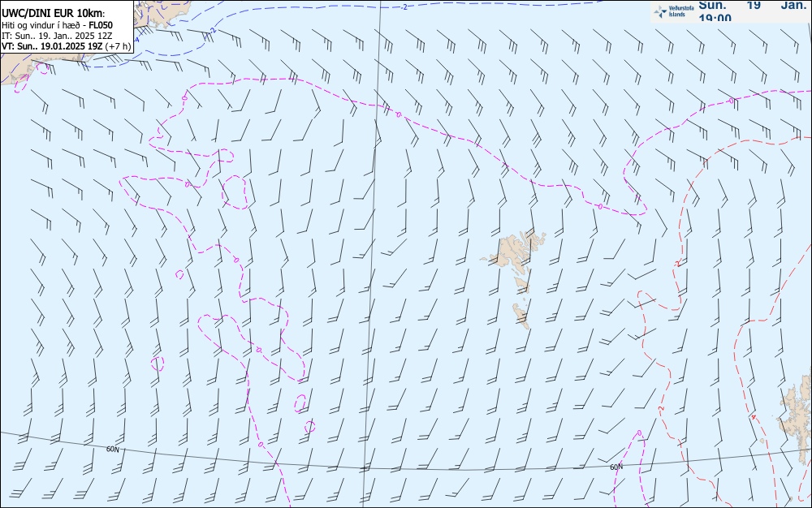Click the blue '-2' contour label at top
The height and width of the screenshot is (508, 812).
404,7
